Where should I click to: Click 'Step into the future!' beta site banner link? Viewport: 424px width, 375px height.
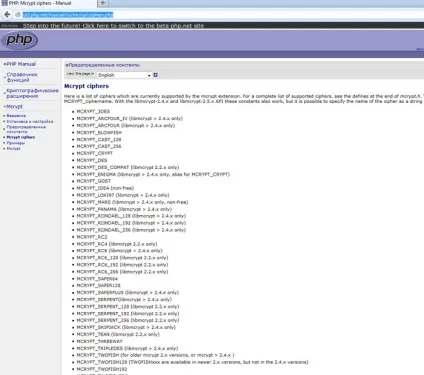click(x=113, y=26)
